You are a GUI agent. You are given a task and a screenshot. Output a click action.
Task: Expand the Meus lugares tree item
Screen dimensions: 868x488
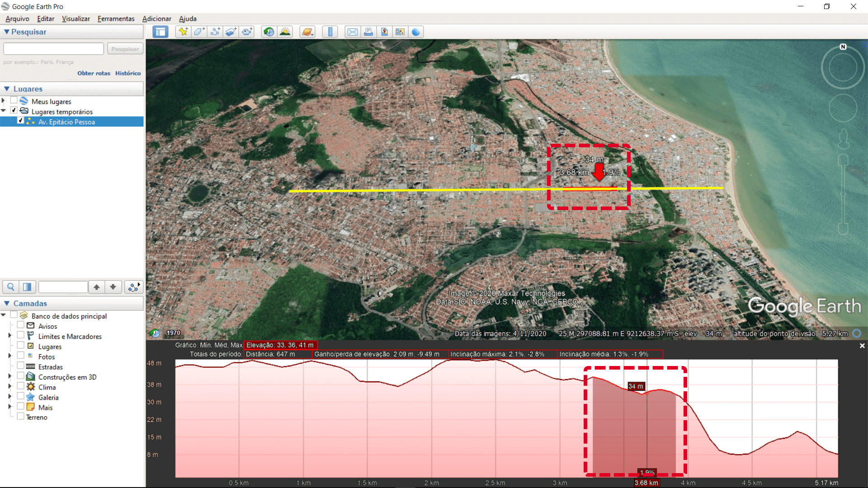click(4, 101)
